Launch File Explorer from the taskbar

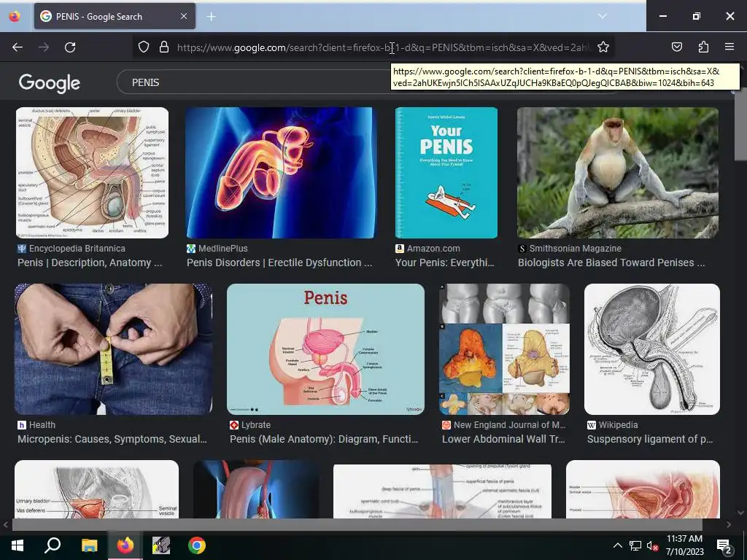click(x=89, y=545)
